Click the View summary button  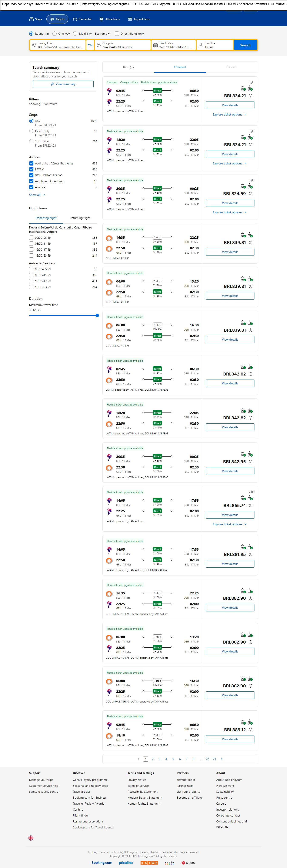click(63, 84)
